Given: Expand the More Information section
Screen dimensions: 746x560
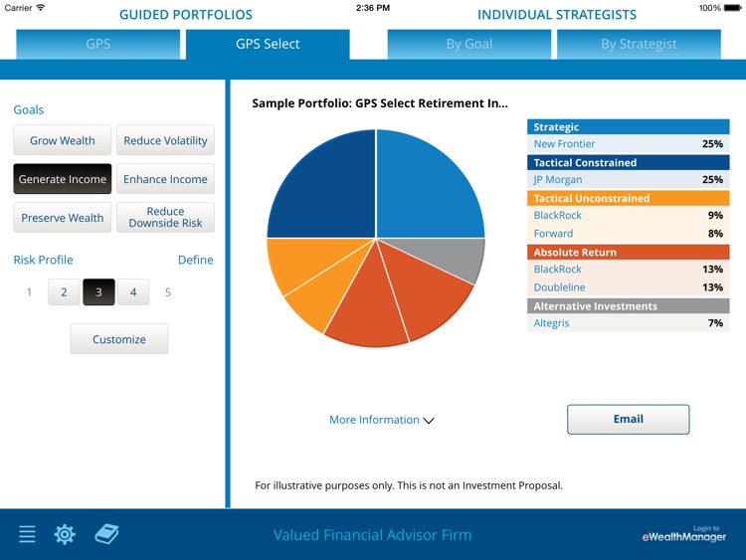Looking at the screenshot, I should [x=382, y=420].
